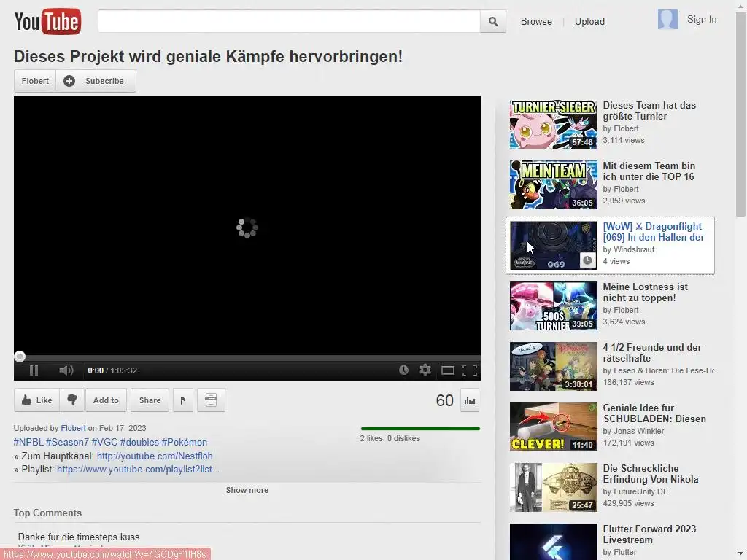Screen dimensions: 747x560
Task: Open the player settings gear
Action: click(x=425, y=370)
